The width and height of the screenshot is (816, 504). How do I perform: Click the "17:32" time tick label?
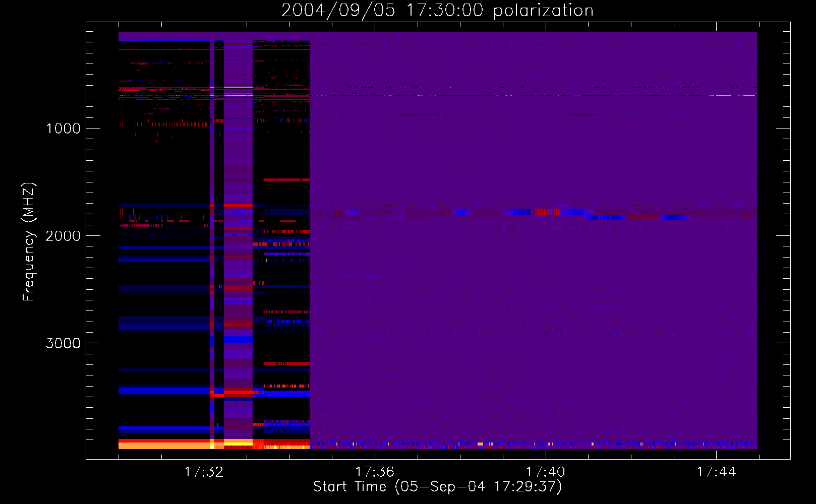(x=204, y=472)
